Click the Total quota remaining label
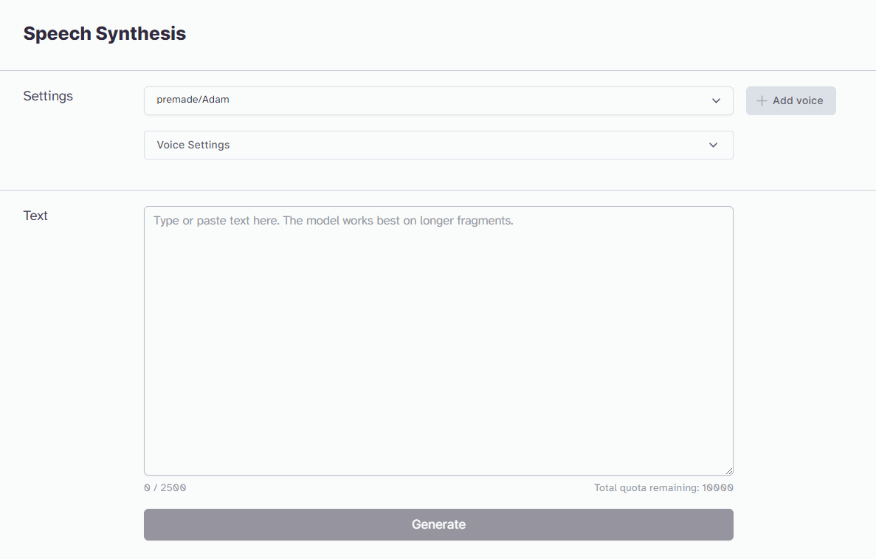The width and height of the screenshot is (876, 559). (646, 488)
